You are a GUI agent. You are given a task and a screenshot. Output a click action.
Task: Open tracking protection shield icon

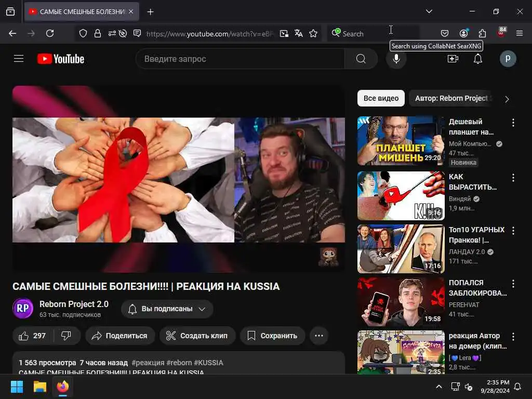coord(83,33)
